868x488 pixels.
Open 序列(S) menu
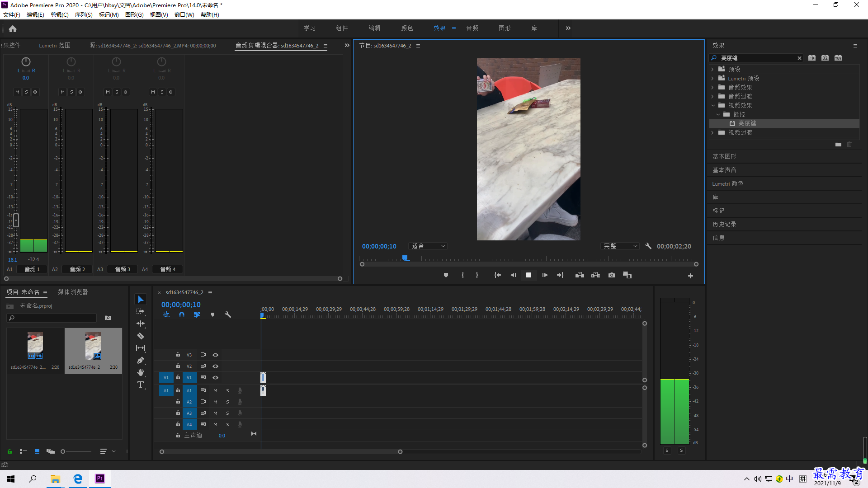(84, 15)
